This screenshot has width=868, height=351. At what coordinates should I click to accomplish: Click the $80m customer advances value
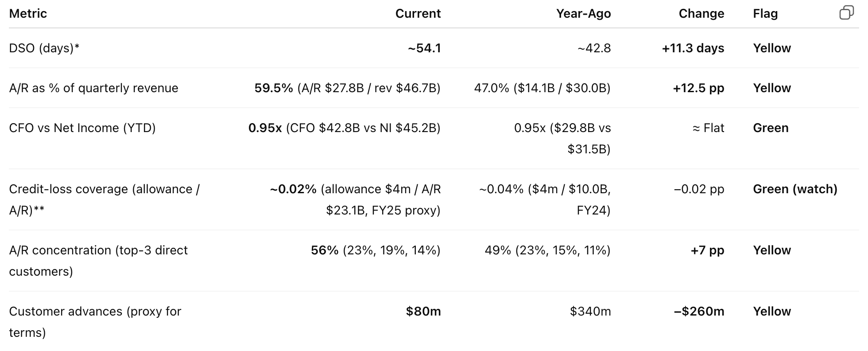[x=423, y=311]
